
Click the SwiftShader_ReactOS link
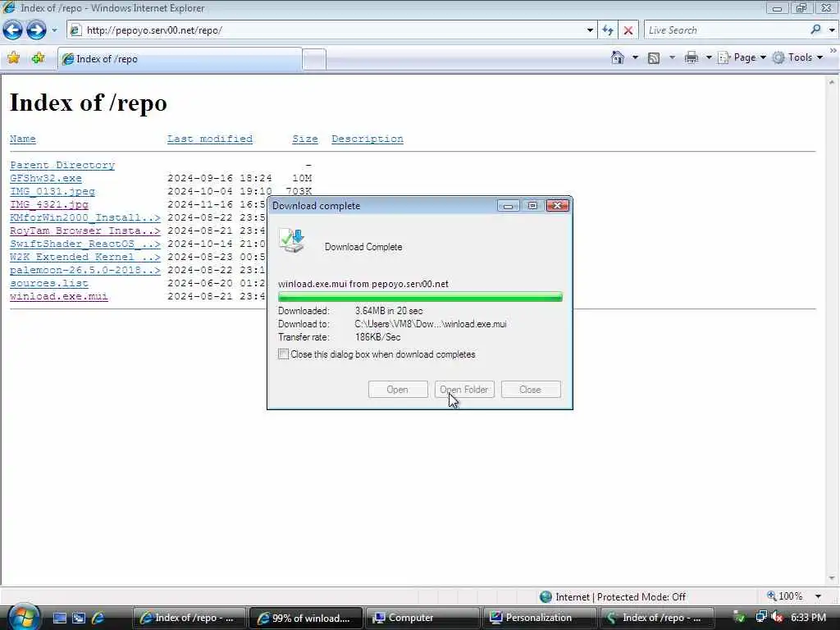pos(85,244)
